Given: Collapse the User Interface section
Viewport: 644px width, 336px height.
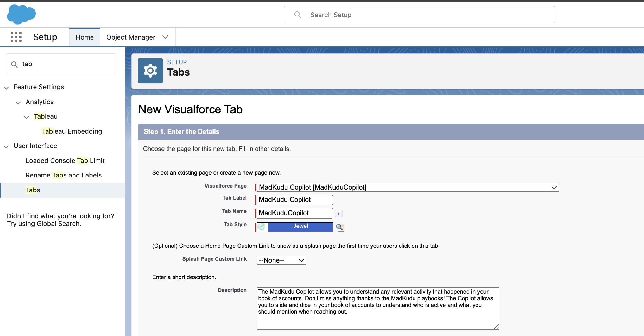Looking at the screenshot, I should [x=6, y=146].
